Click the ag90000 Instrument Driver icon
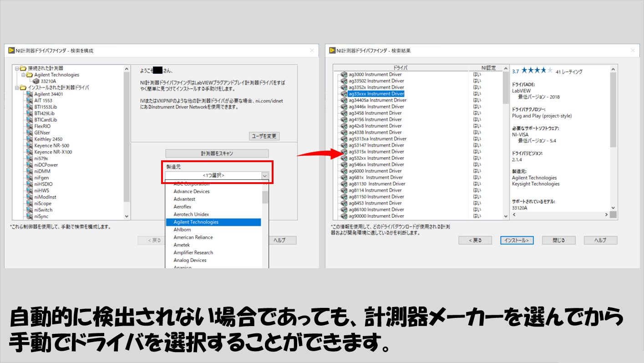The height and width of the screenshot is (363, 644). pyautogui.click(x=344, y=216)
